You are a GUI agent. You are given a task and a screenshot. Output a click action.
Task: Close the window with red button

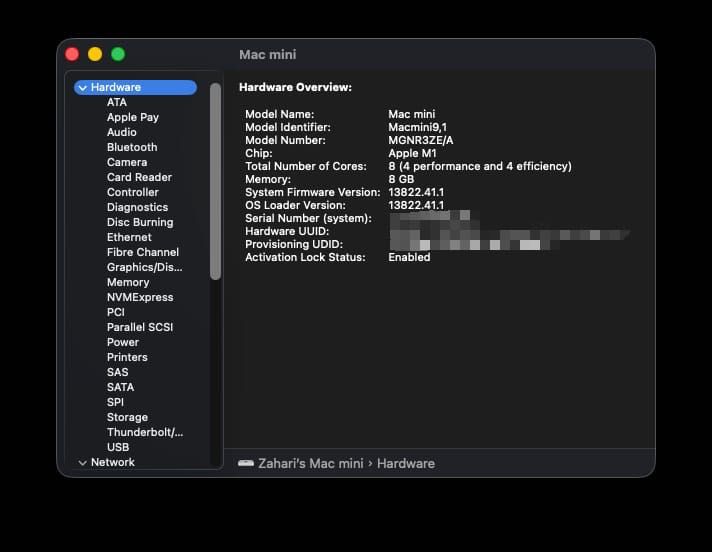pos(72,54)
